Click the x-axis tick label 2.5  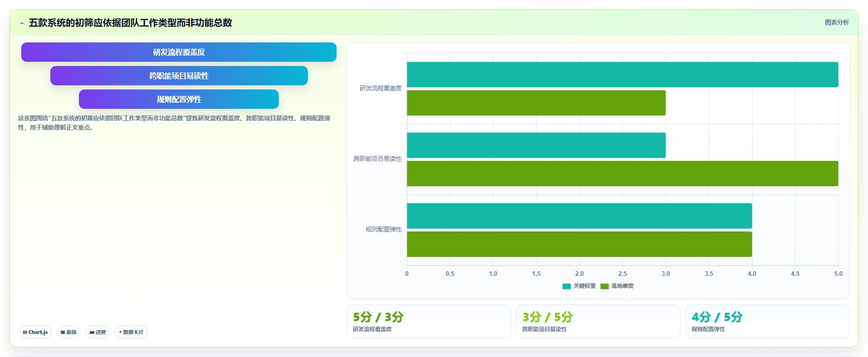click(x=622, y=274)
